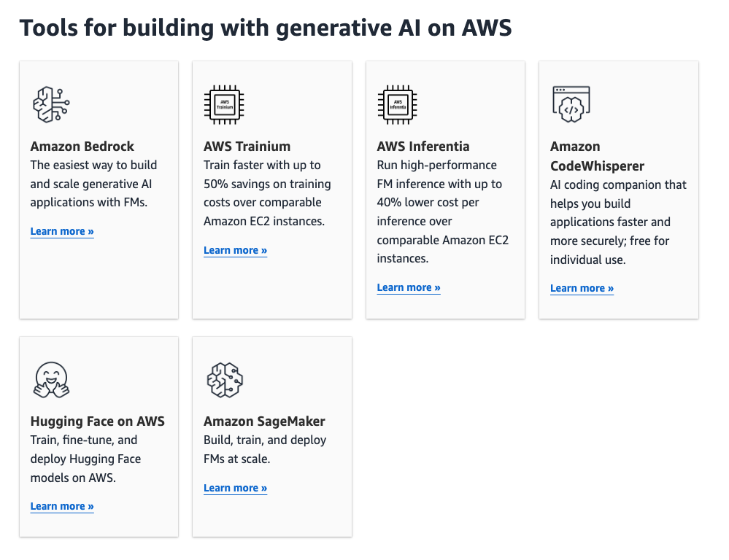Open Learn more link for Amazon SageMaker
The height and width of the screenshot is (560, 729).
(x=235, y=488)
